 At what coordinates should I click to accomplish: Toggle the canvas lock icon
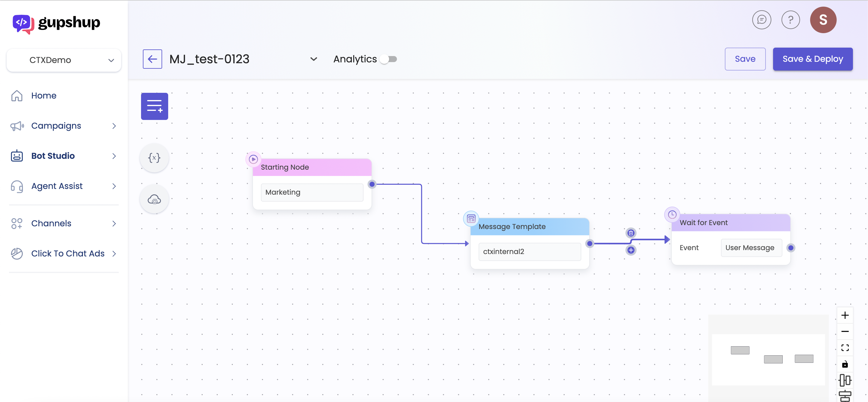click(845, 364)
